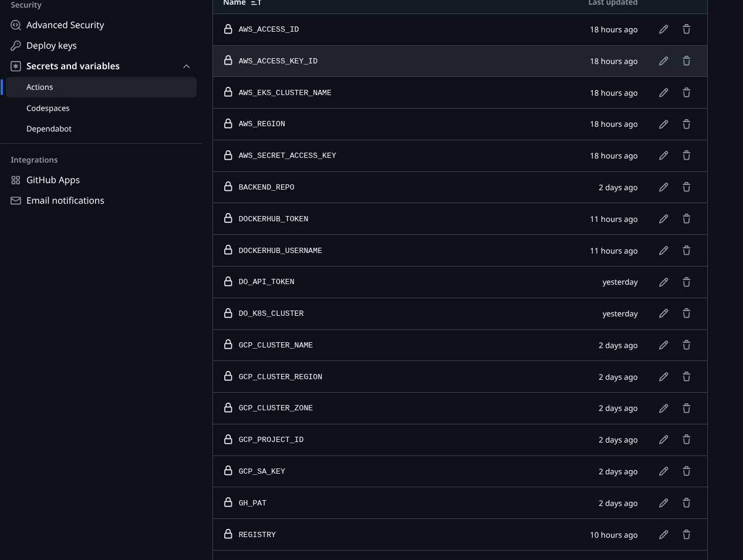Viewport: 743px width, 560px height.
Task: Switch to the Codespaces section
Action: (x=48, y=108)
